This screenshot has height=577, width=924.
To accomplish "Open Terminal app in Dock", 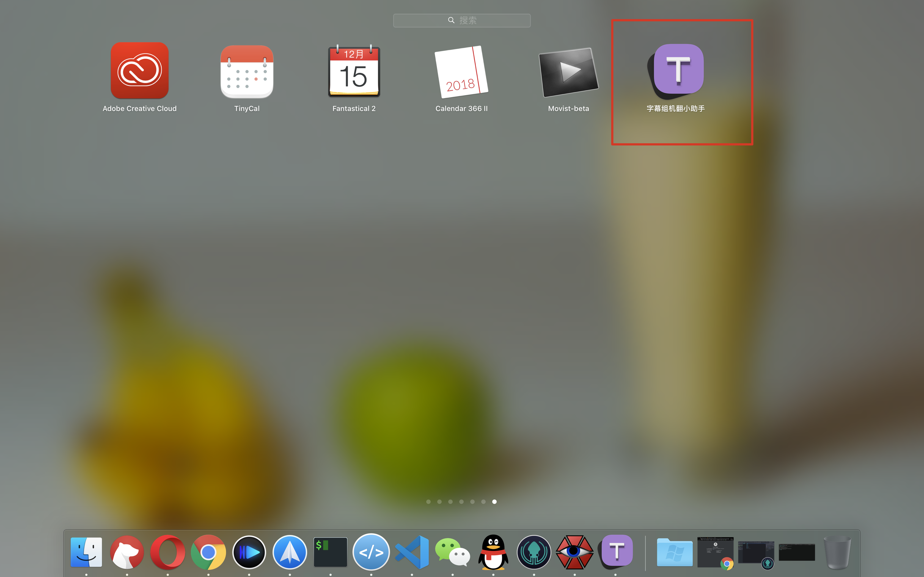I will tap(330, 552).
